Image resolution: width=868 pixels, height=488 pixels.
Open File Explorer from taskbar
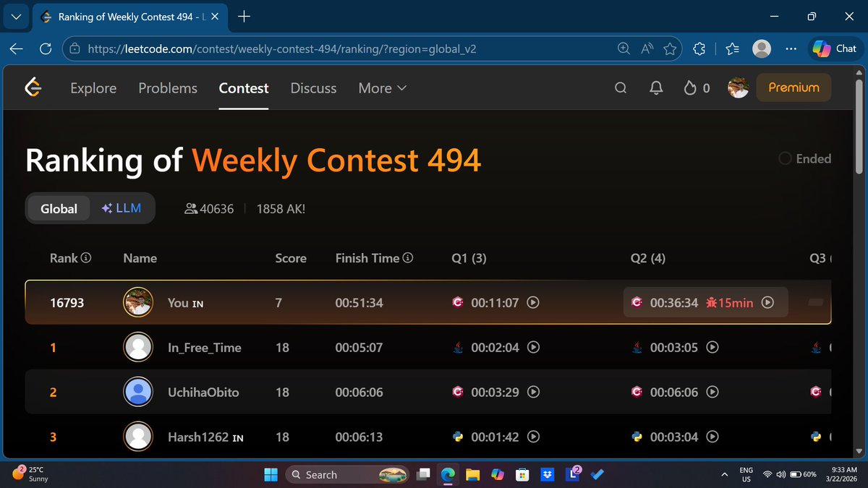472,474
